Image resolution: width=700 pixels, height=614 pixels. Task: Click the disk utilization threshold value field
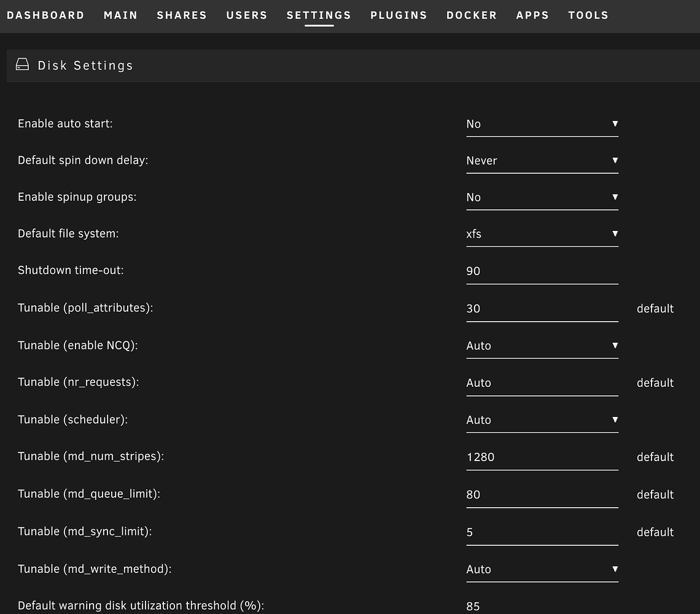(542, 605)
